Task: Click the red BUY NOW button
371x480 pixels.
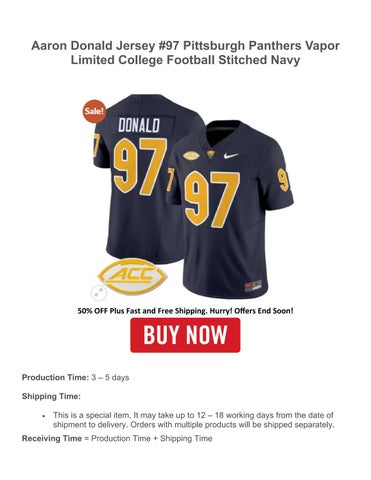Action: (x=185, y=335)
